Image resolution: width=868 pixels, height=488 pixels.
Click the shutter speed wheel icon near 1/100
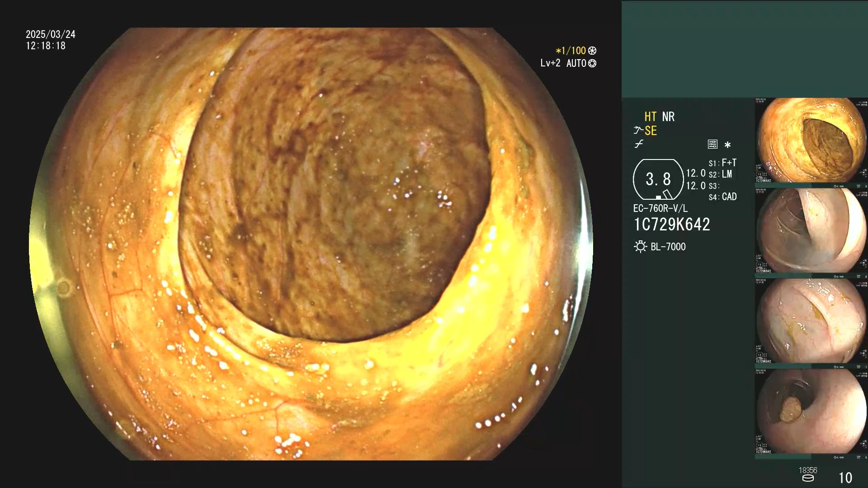point(592,51)
